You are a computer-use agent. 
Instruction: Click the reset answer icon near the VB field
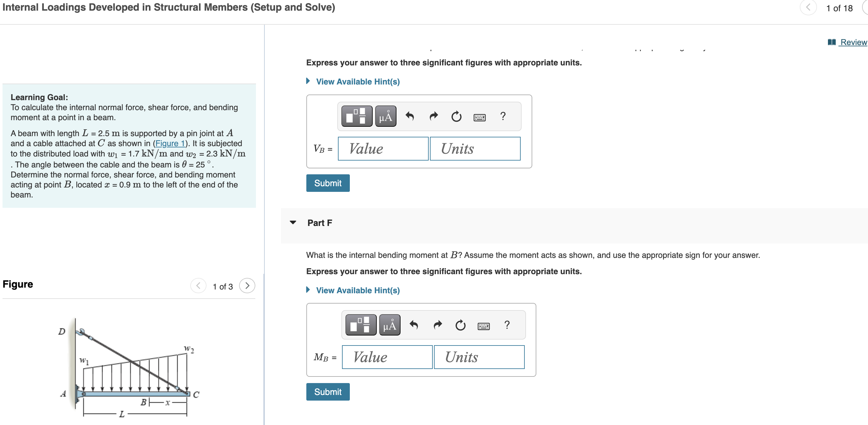point(456,116)
